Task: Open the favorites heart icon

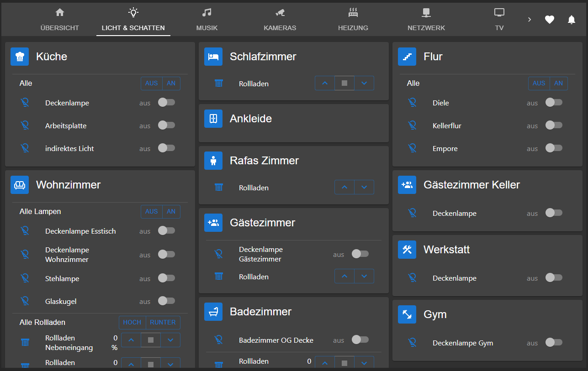Action: 550,20
